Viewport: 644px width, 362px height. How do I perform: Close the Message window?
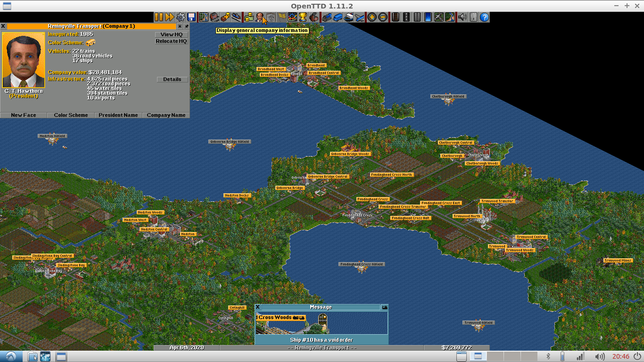click(x=257, y=307)
